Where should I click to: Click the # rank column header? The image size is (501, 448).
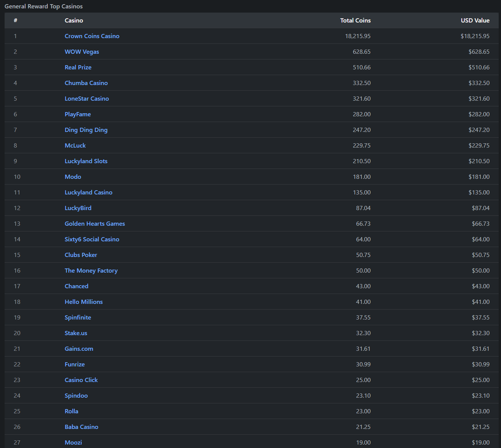click(x=15, y=20)
